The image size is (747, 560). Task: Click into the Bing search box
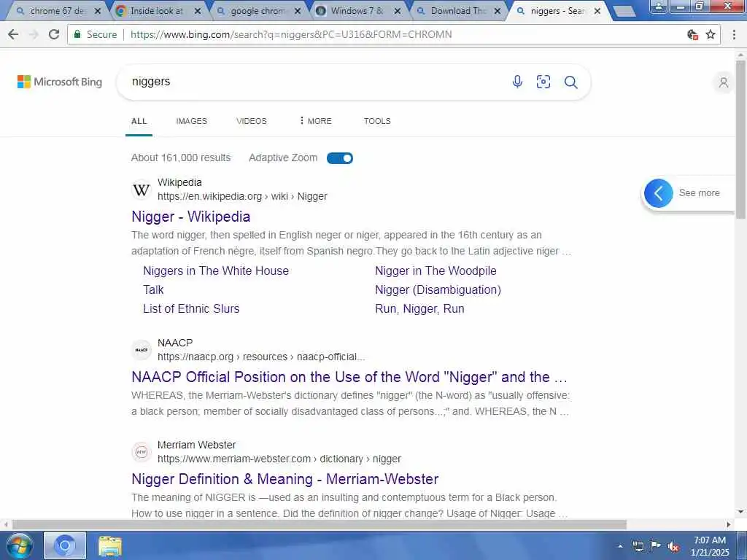tap(314, 82)
